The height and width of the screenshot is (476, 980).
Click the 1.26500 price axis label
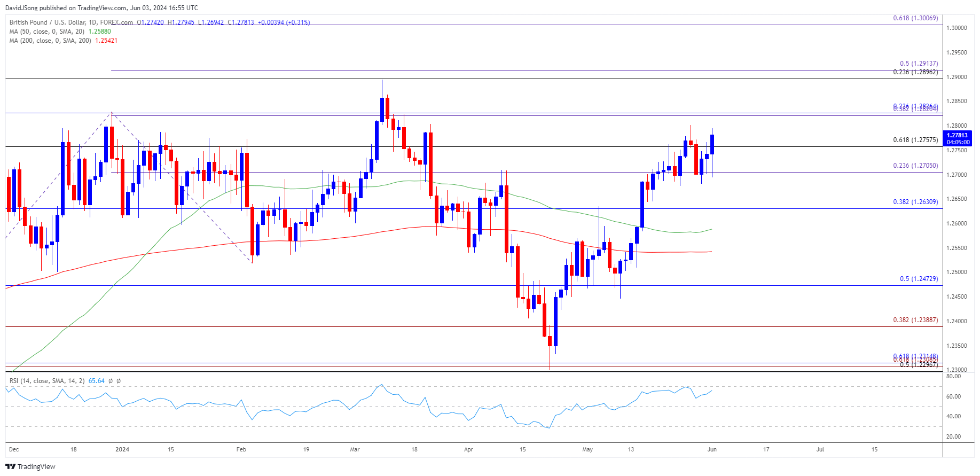pos(957,199)
